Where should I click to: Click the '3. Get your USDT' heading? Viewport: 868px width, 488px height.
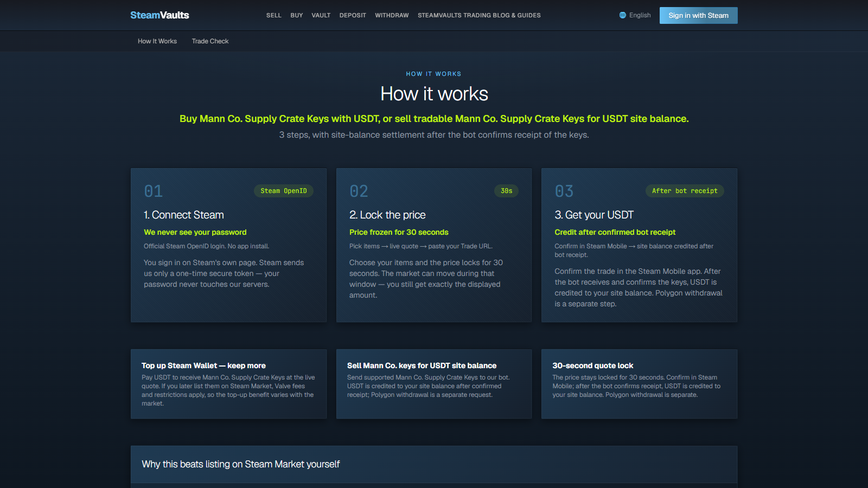[x=594, y=215]
